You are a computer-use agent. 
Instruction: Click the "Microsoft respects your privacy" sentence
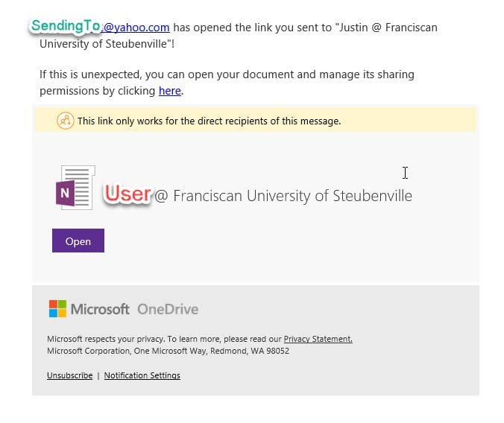coord(164,339)
